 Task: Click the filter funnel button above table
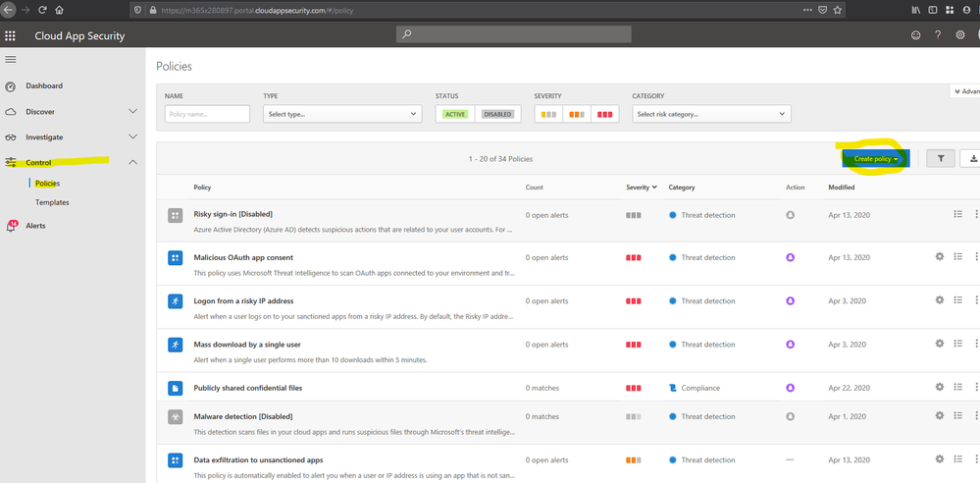[x=940, y=159]
